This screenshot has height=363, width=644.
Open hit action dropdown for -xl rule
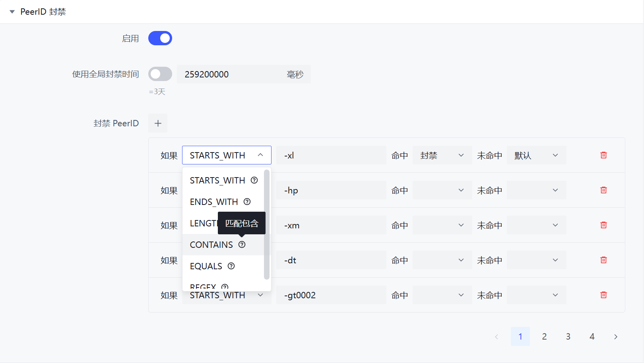point(442,155)
